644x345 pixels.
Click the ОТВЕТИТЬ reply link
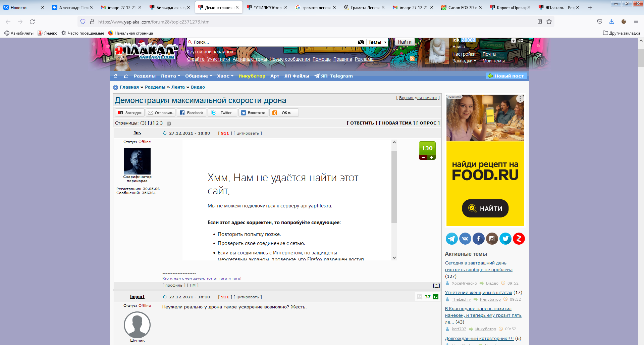(x=362, y=123)
